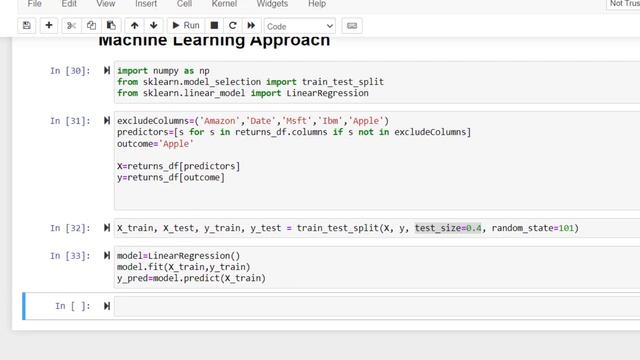640x360 pixels.
Task: Run the empty cell using its run icon
Action: [x=107, y=306]
